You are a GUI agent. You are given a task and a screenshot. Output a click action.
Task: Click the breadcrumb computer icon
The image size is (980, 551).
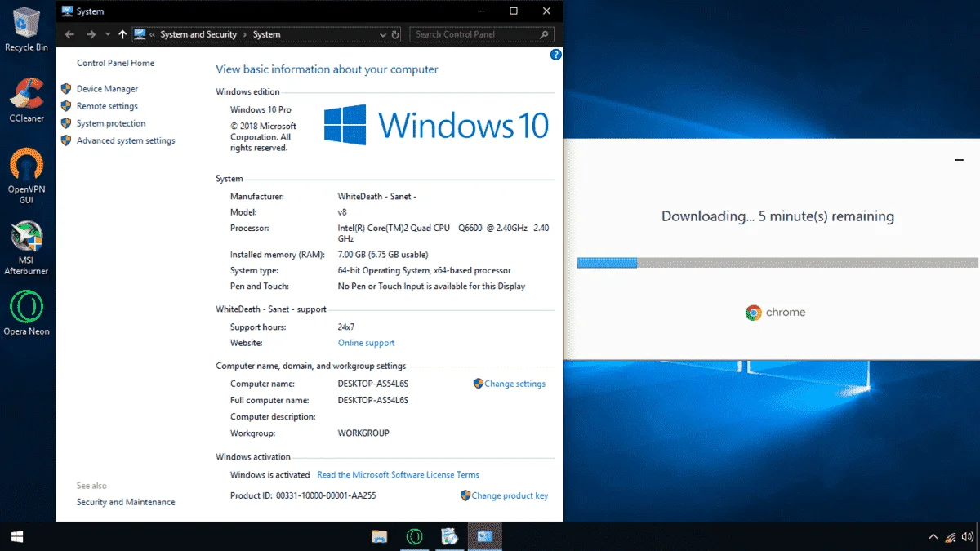[x=140, y=34]
